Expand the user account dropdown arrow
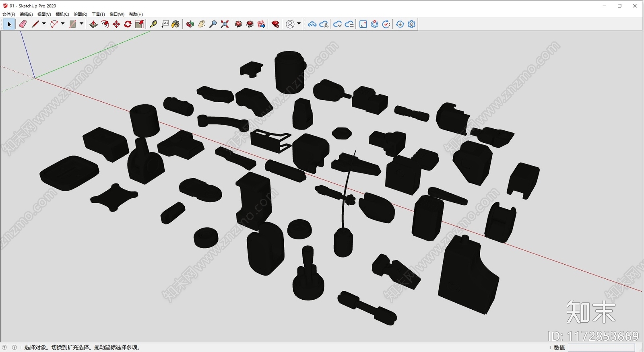The height and width of the screenshot is (352, 644). [299, 24]
